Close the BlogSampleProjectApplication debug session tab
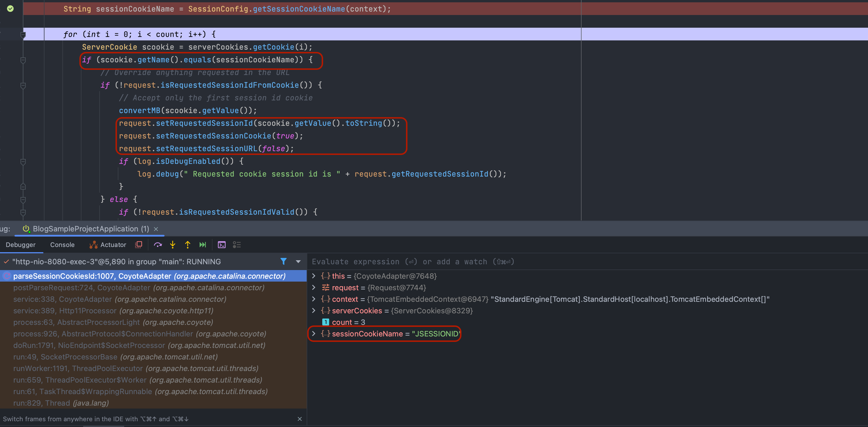The image size is (868, 427). pos(156,229)
